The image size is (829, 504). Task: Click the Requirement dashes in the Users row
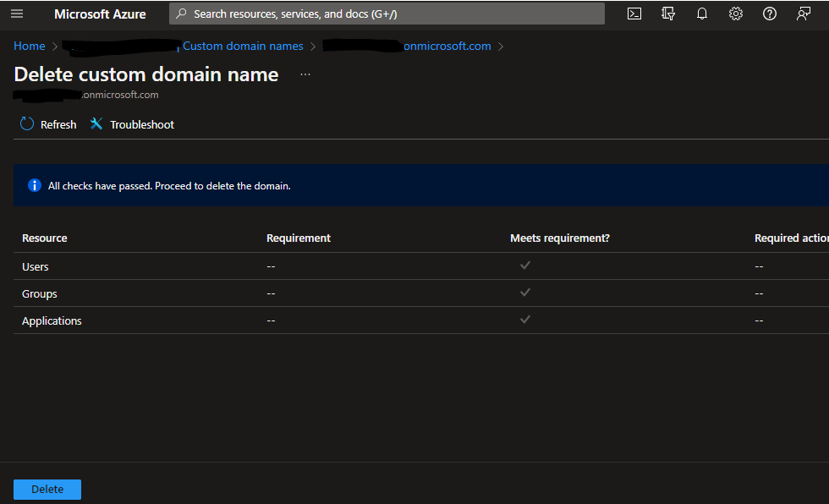[x=271, y=266]
